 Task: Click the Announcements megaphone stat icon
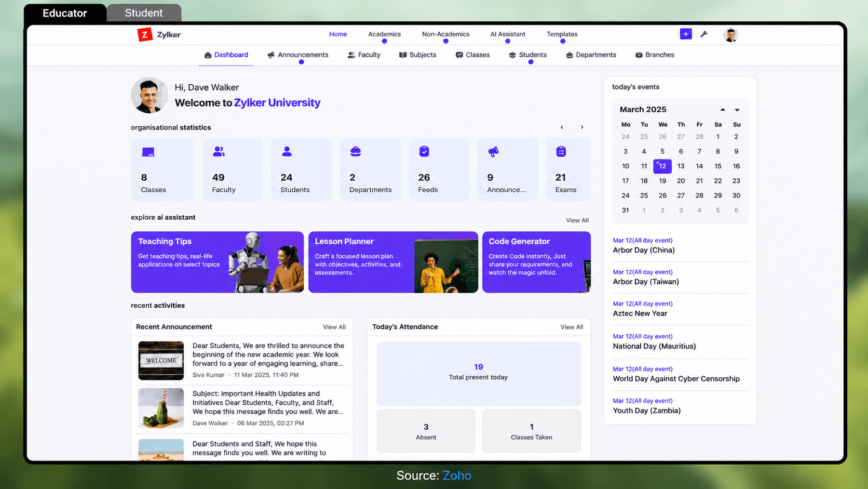tap(493, 152)
